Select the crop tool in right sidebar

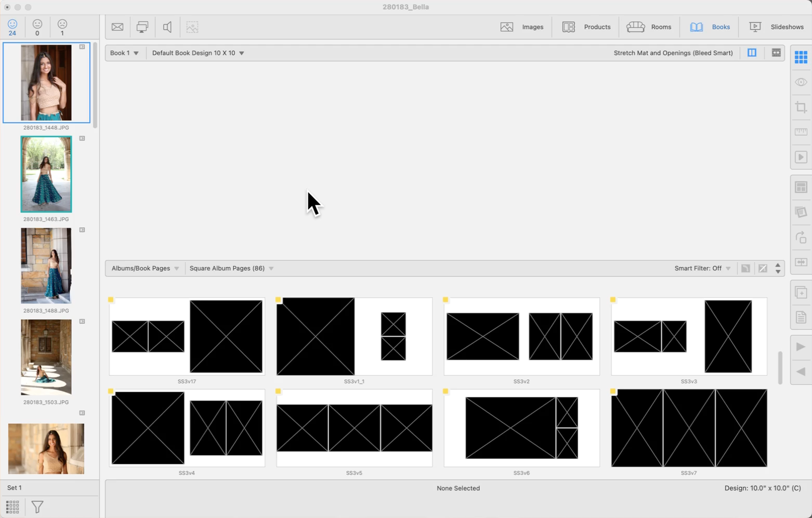(801, 107)
